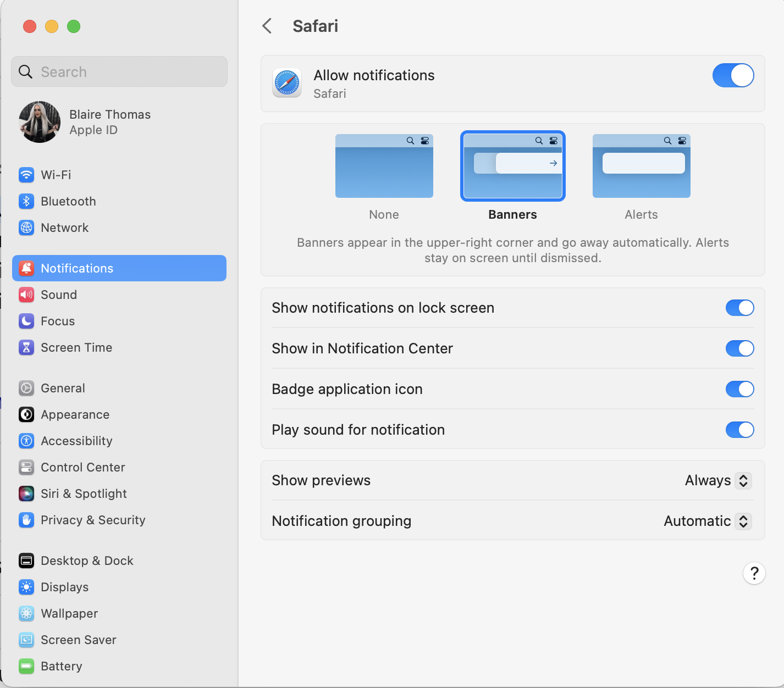Viewport: 784px width, 688px height.
Task: Open Sound settings label
Action: (x=59, y=295)
